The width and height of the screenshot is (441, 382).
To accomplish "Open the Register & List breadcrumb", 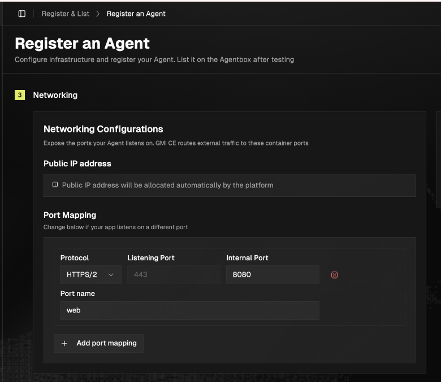I will click(65, 14).
